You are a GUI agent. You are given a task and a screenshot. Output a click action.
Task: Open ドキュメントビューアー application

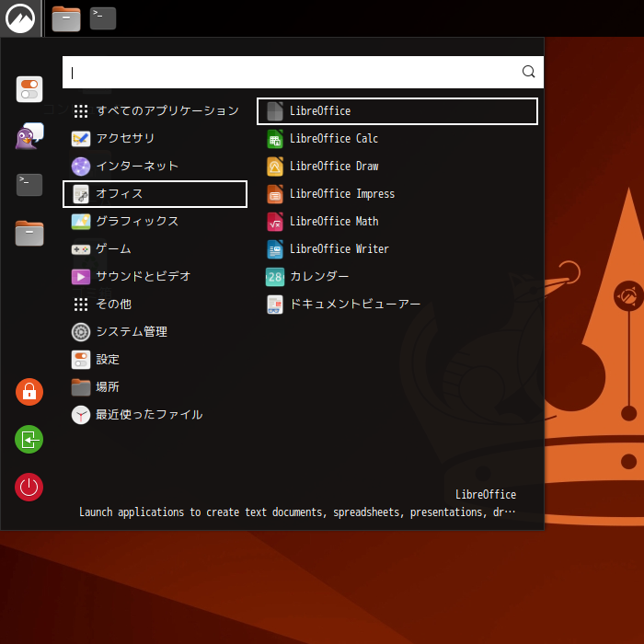point(397,305)
